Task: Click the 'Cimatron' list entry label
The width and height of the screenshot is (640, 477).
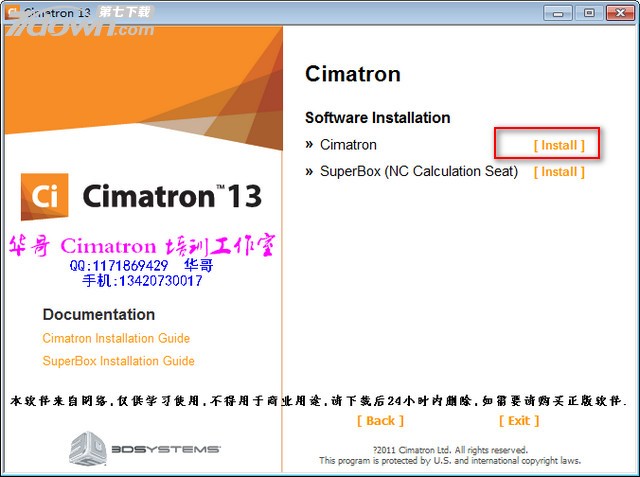Action: tap(348, 145)
